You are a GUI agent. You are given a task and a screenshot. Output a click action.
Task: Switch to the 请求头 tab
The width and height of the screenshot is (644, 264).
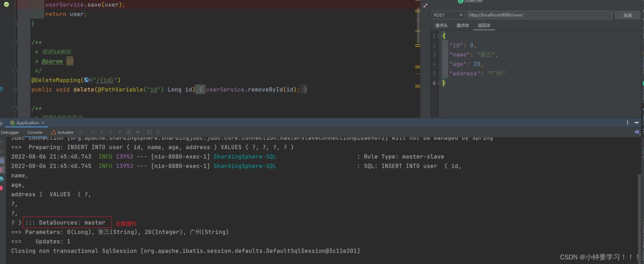(x=441, y=25)
